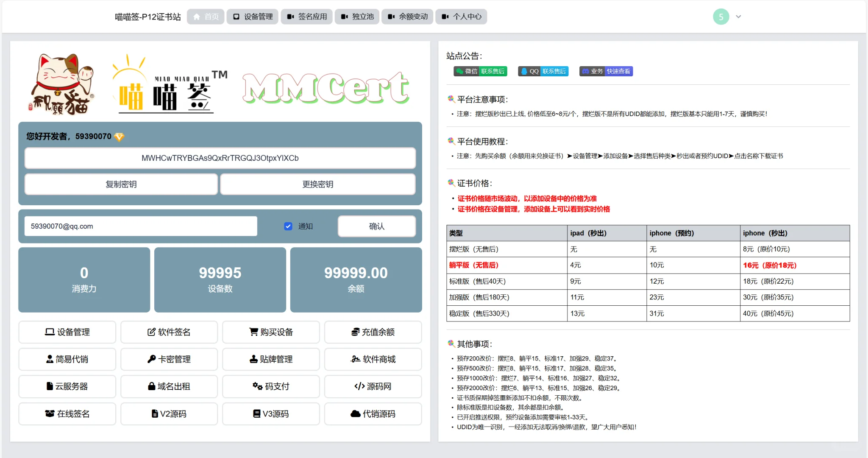Click the 微信 联系售后 badge

[480, 71]
